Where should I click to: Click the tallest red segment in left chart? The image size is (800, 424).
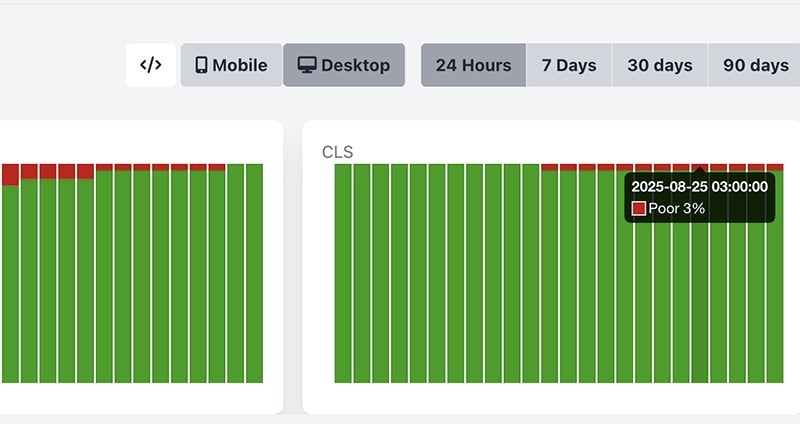10,174
